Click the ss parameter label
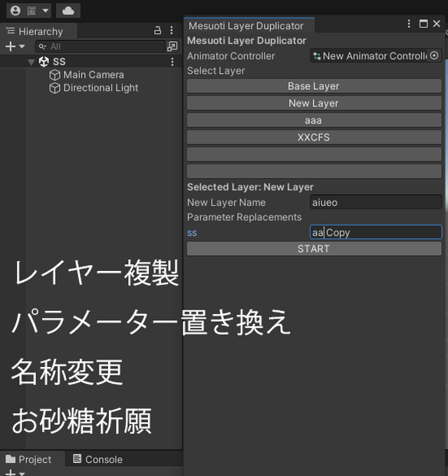 (x=192, y=233)
